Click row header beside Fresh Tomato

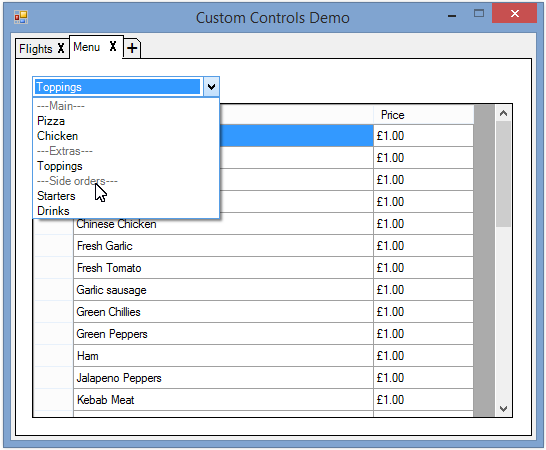[x=54, y=267]
